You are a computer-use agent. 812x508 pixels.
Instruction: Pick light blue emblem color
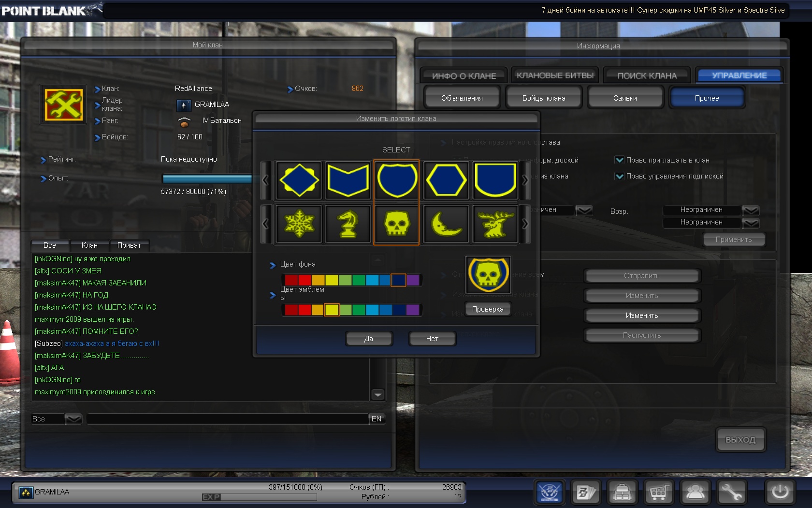coord(372,310)
